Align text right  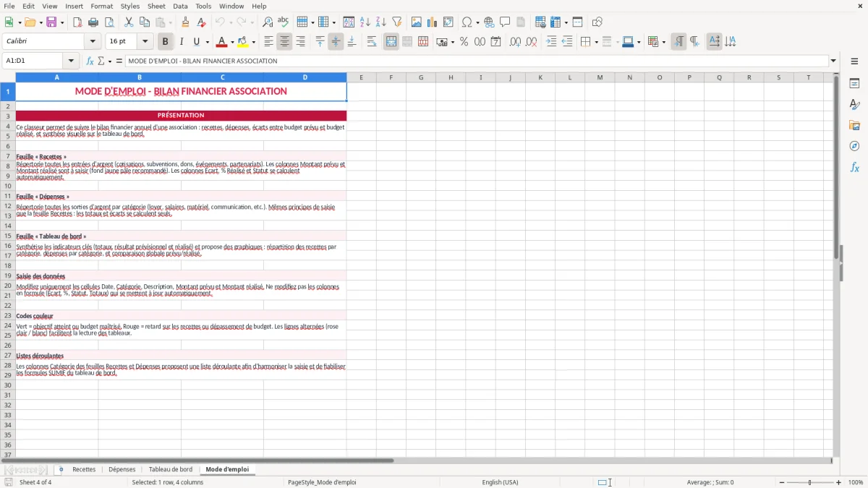pyautogui.click(x=300, y=42)
